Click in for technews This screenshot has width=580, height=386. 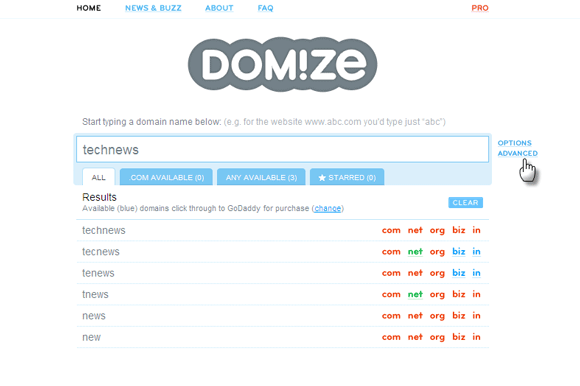tap(476, 230)
